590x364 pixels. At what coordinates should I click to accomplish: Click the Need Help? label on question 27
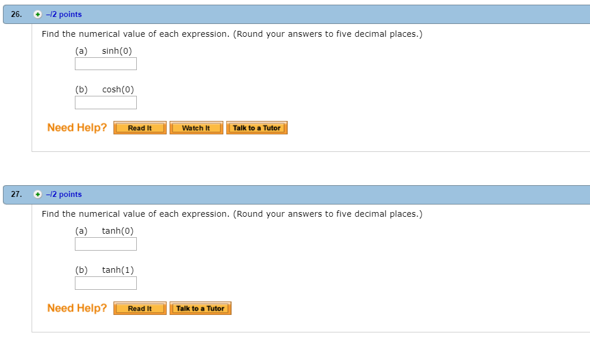[x=77, y=308]
